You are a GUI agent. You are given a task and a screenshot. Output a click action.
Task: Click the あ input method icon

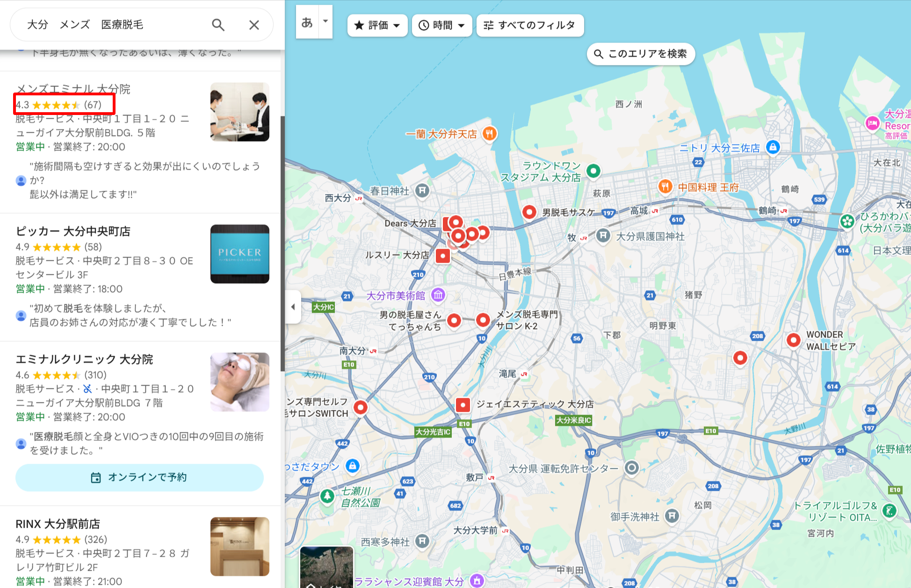[306, 22]
